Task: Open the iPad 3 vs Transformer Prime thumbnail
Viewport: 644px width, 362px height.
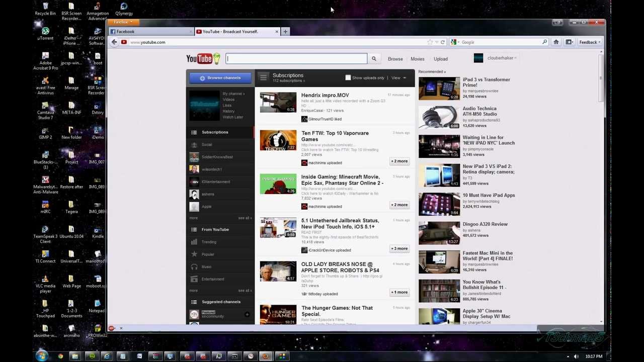Action: [439, 88]
